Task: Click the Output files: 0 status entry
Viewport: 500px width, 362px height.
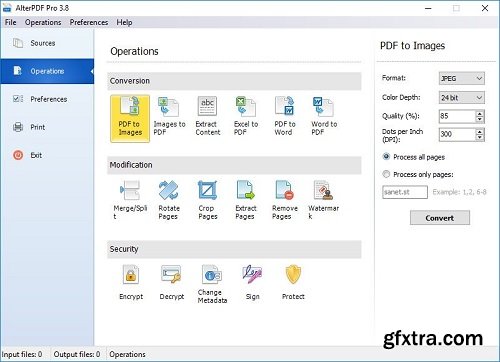Action: pyautogui.click(x=77, y=354)
